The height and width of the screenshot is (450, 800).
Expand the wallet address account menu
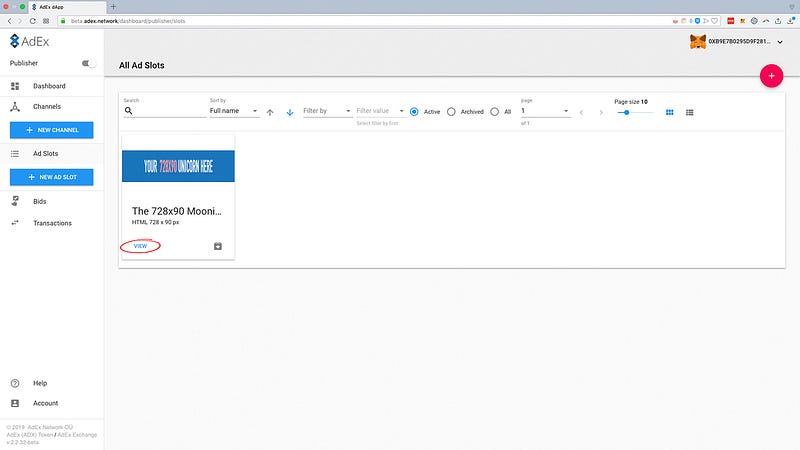(x=780, y=42)
